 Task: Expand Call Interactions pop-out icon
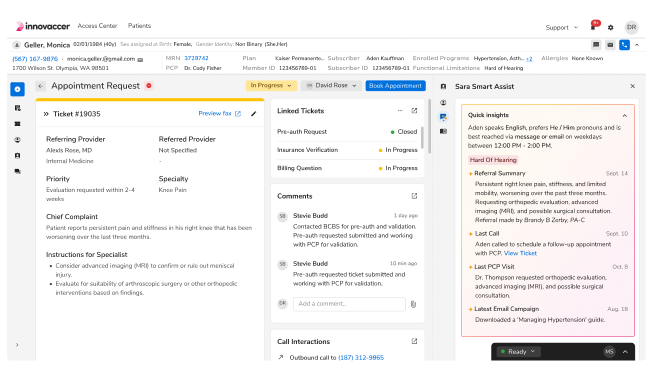(x=414, y=341)
